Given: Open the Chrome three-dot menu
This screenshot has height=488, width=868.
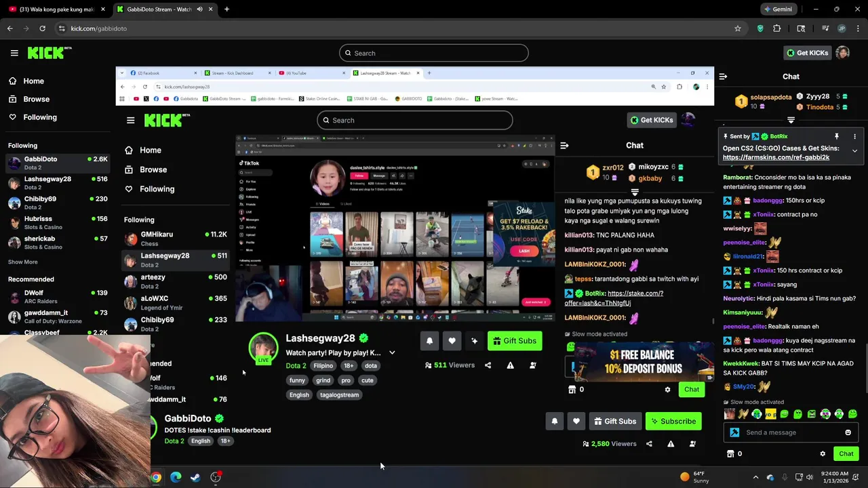Looking at the screenshot, I should point(858,28).
